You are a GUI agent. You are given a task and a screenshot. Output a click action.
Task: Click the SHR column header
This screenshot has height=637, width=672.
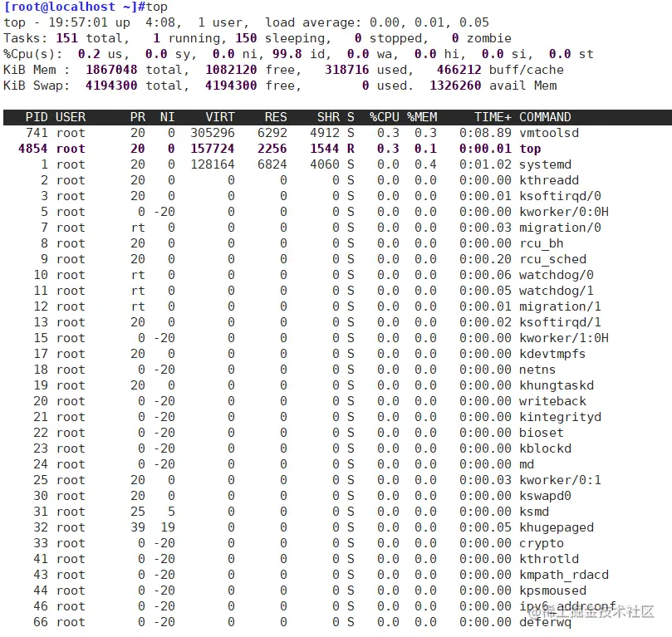pos(328,117)
